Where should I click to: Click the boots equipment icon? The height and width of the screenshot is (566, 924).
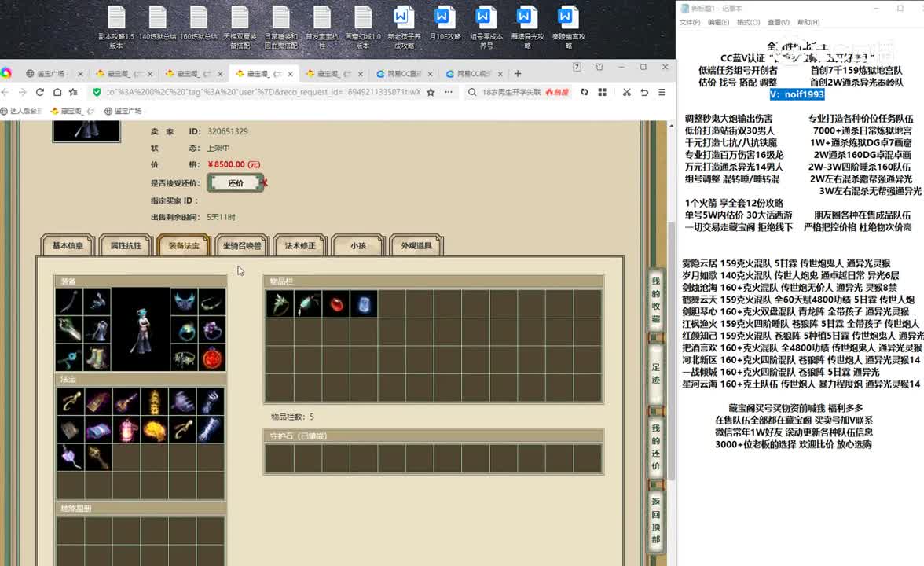97,357
